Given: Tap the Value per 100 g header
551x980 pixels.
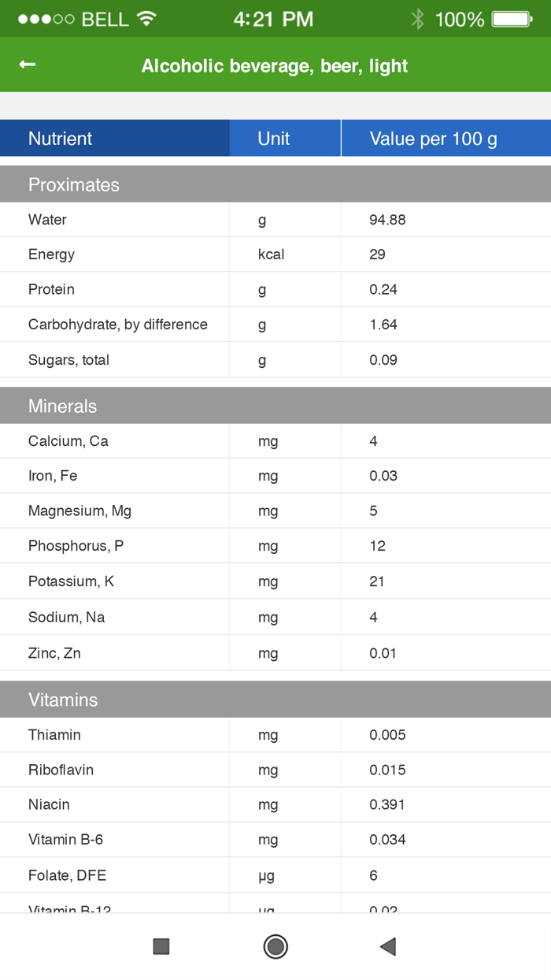Looking at the screenshot, I should coord(446,138).
